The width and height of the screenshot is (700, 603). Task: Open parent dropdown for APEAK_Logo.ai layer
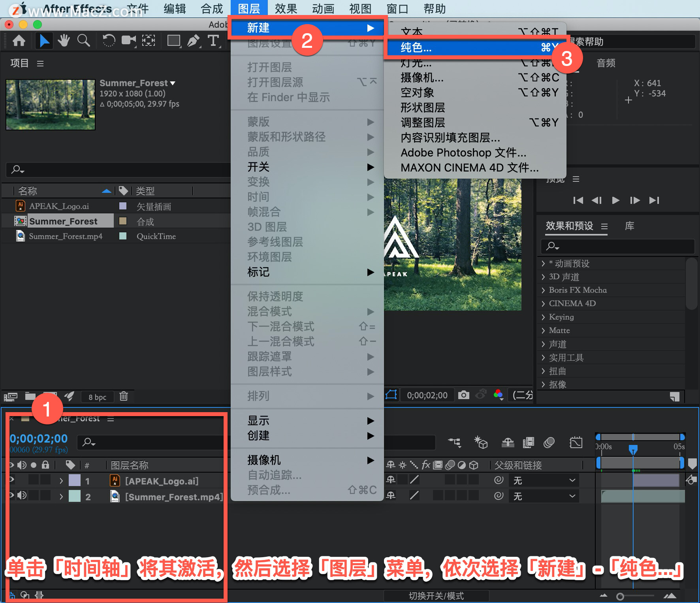544,480
